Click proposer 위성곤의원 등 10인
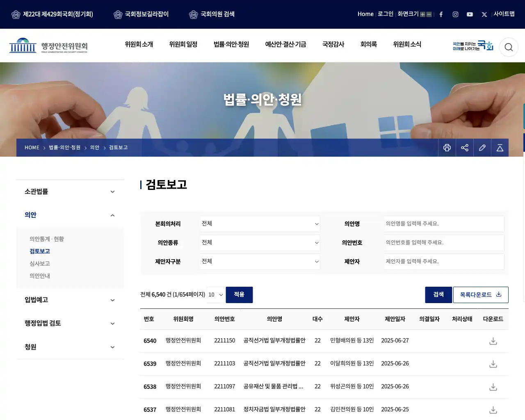This screenshot has width=525, height=420. point(352,387)
